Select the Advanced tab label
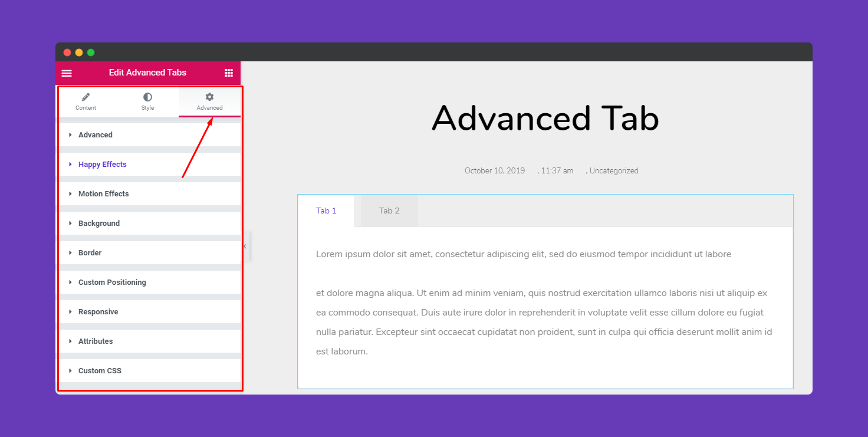The image size is (868, 437). [x=209, y=108]
